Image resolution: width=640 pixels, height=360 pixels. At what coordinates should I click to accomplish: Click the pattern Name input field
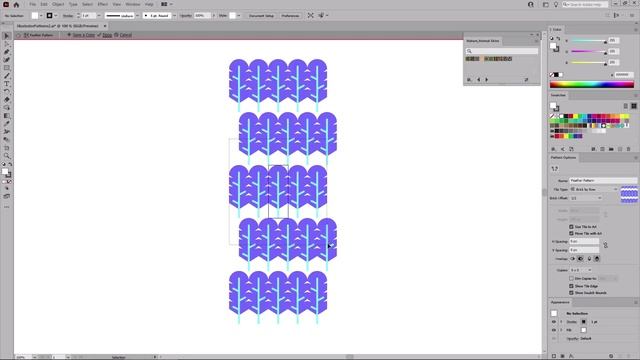click(x=603, y=180)
